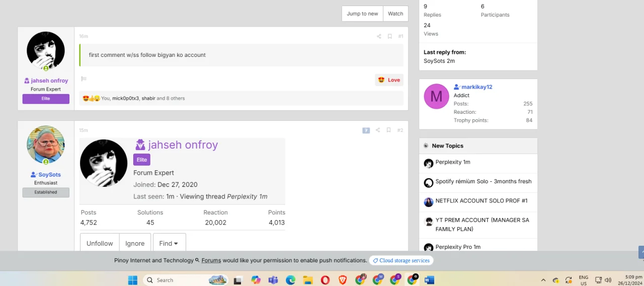Click avatar beside Spotify topic
The image size is (644, 286).
(429, 183)
